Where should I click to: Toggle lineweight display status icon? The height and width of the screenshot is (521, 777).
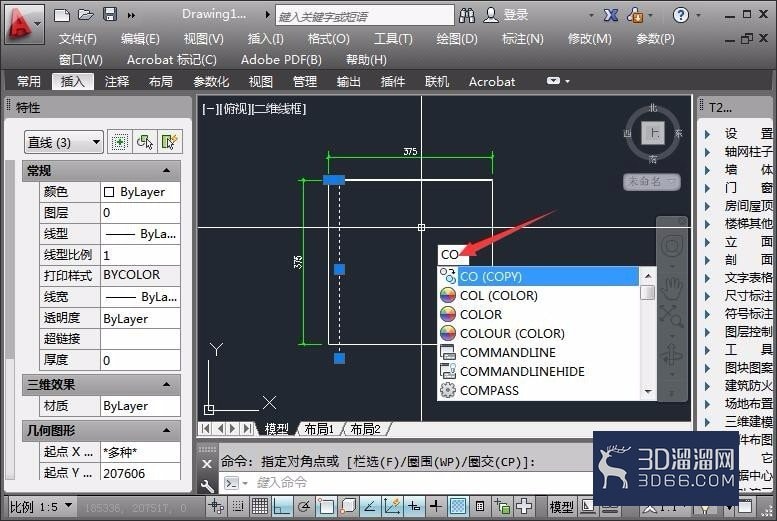pos(436,506)
